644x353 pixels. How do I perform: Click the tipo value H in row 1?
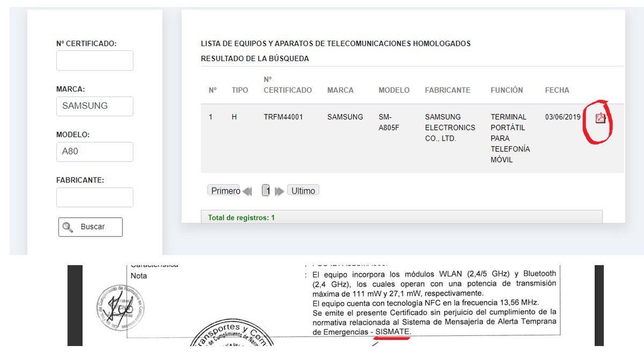[x=234, y=117]
